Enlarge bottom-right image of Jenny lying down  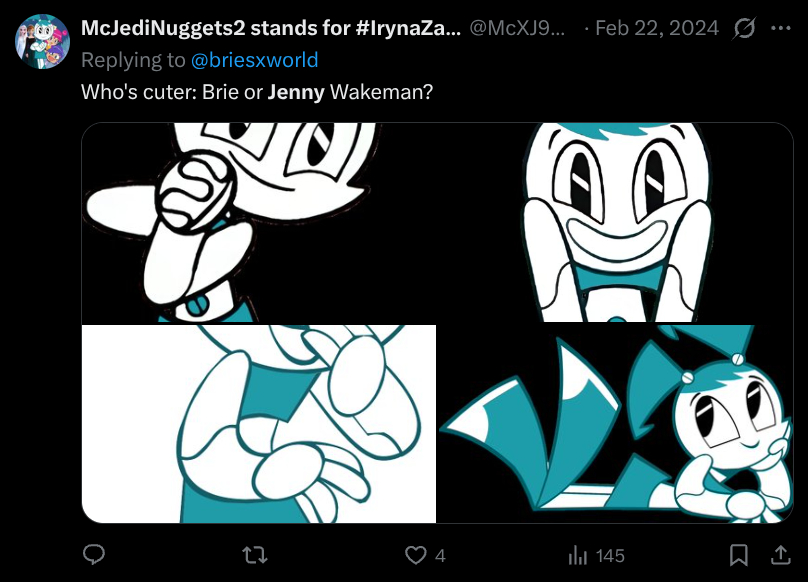click(x=616, y=423)
